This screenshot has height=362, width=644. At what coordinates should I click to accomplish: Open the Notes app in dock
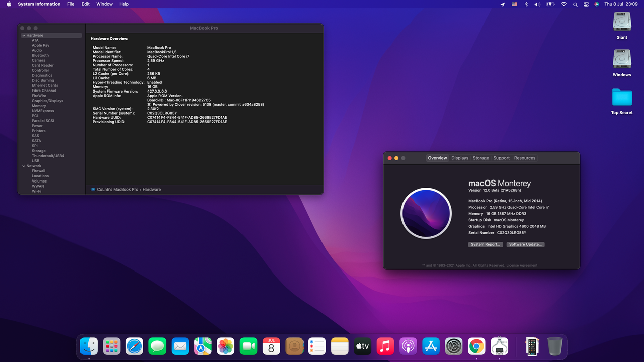(x=340, y=346)
